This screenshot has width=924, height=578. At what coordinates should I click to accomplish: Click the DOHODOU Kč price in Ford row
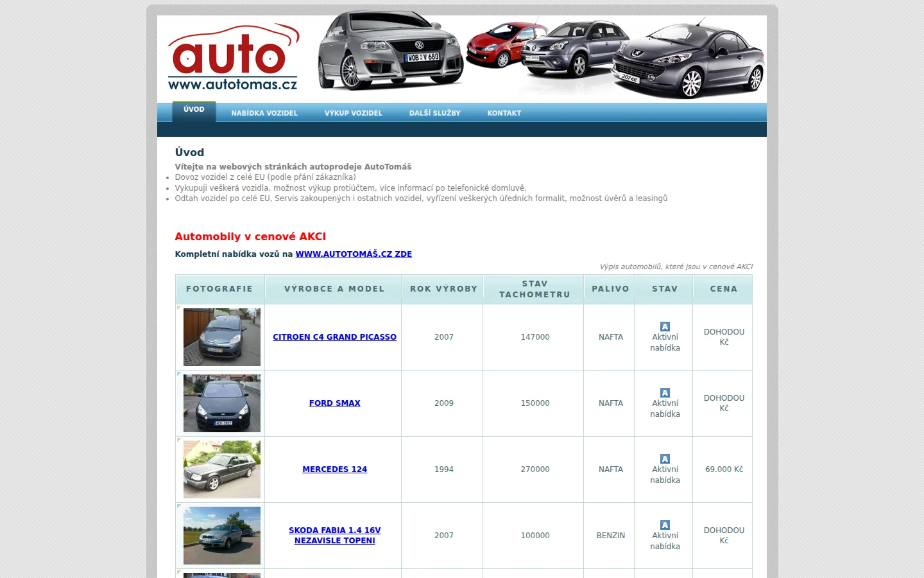point(724,403)
